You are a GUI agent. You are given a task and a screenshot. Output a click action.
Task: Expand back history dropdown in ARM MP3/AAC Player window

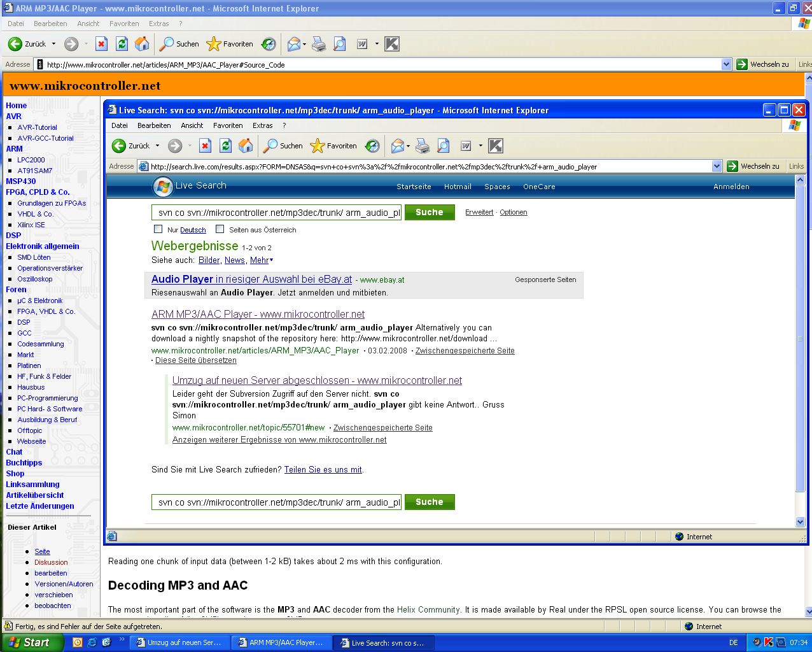click(x=54, y=44)
